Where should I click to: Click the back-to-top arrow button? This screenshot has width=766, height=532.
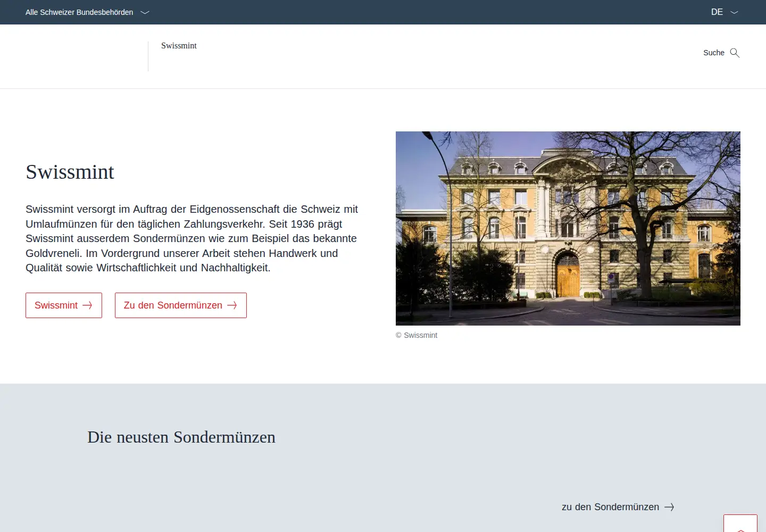(740, 523)
